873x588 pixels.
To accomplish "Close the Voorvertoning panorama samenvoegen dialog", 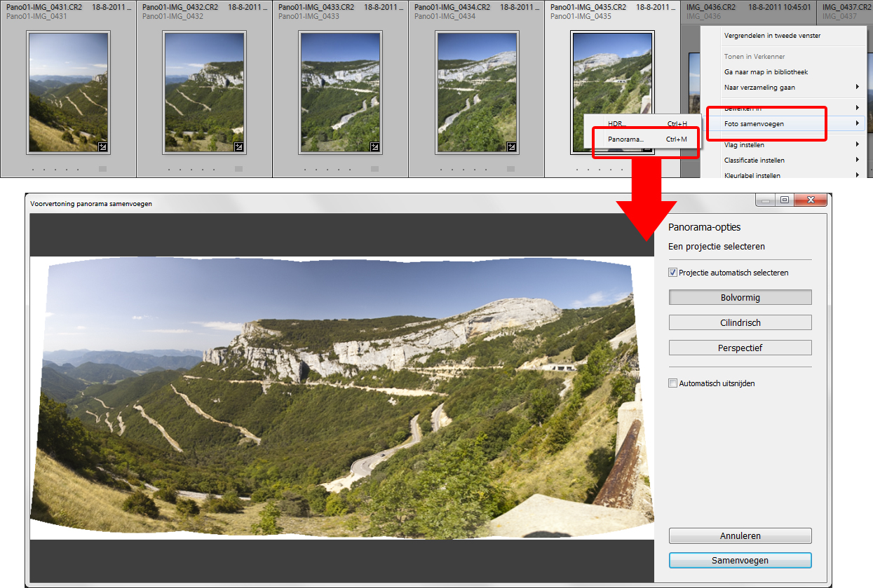I will coord(811,200).
